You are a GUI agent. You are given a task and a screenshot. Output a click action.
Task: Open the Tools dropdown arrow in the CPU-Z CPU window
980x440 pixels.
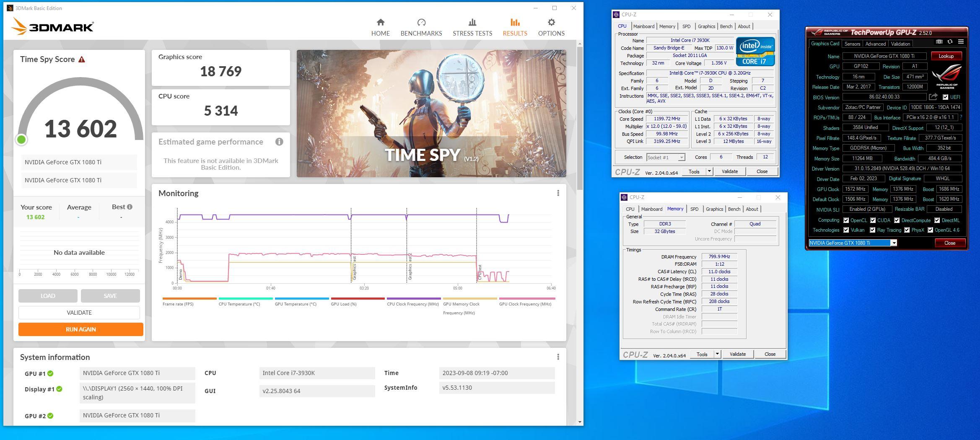pos(709,171)
